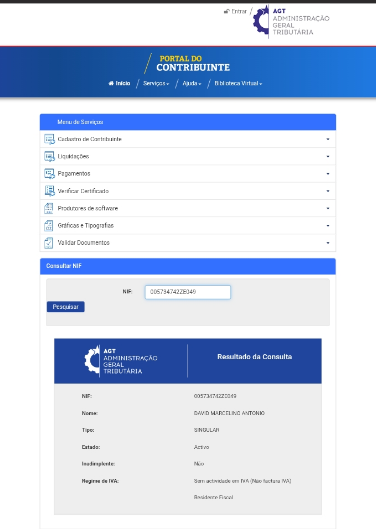
Task: Expand Cadastro de Contribuinte arrow
Action: [328, 139]
